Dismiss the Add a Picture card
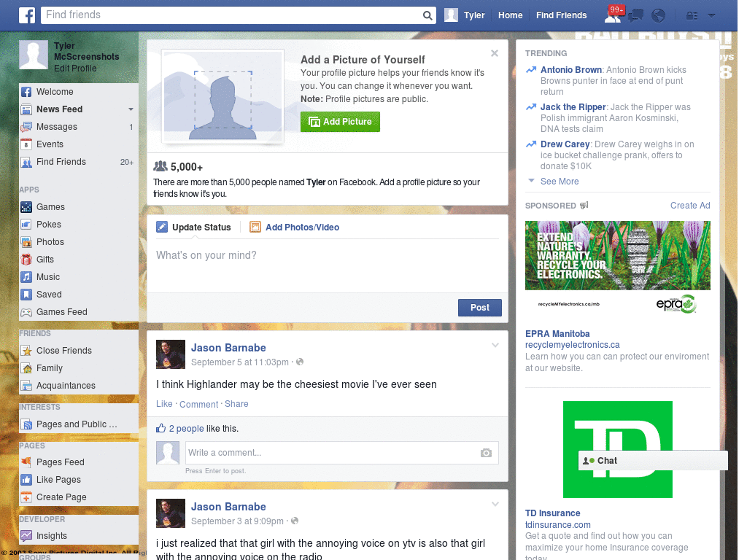747x560 pixels. 495,53
